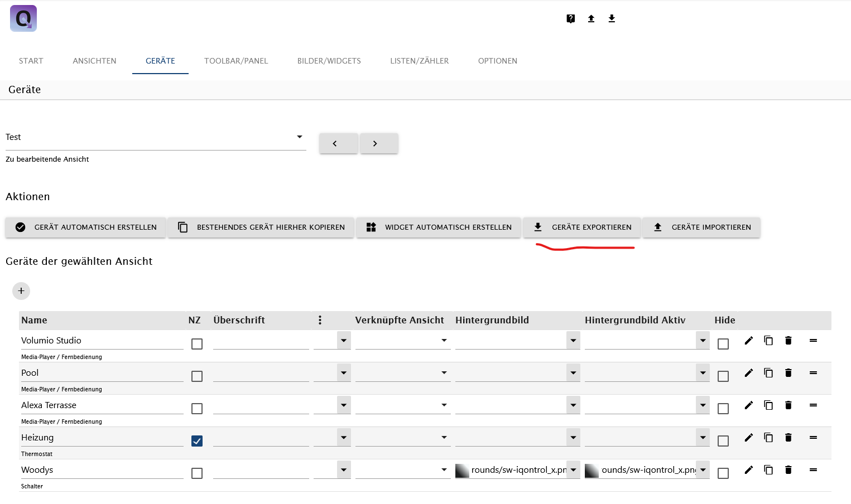Duplicate the Pool device
This screenshot has height=504, width=851.
pos(768,373)
